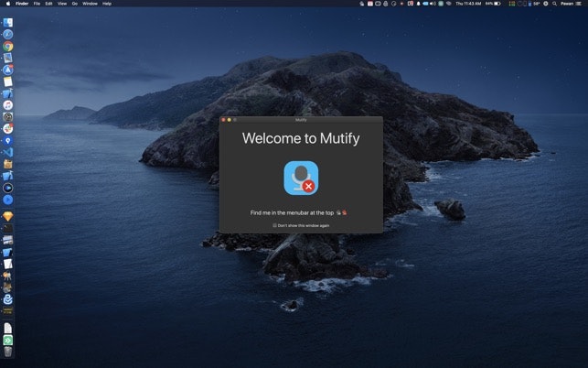Open the Apple menu
This screenshot has height=368, width=588.
(x=8, y=4)
